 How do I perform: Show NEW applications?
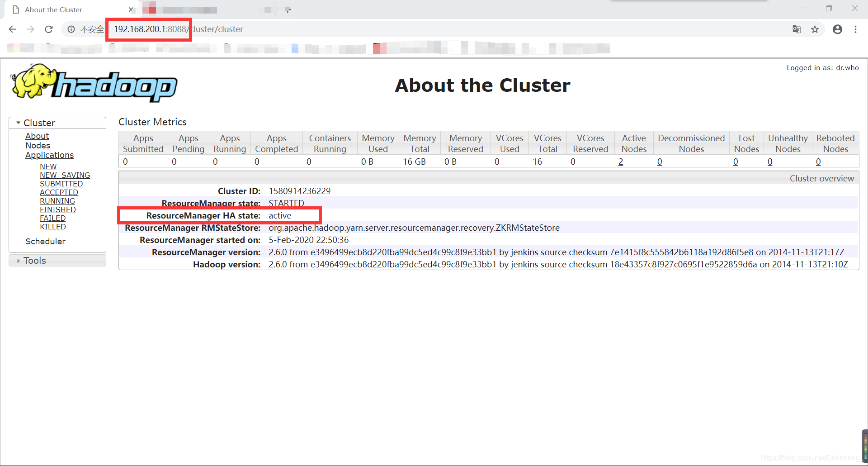coord(48,166)
